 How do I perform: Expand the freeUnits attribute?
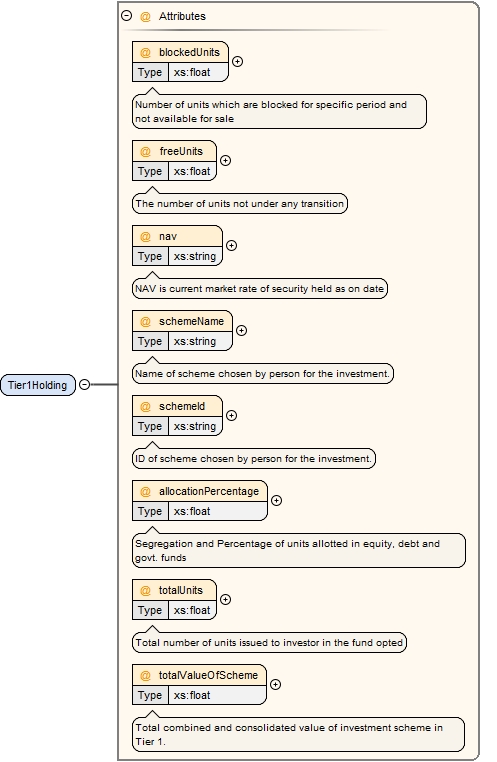tap(225, 161)
